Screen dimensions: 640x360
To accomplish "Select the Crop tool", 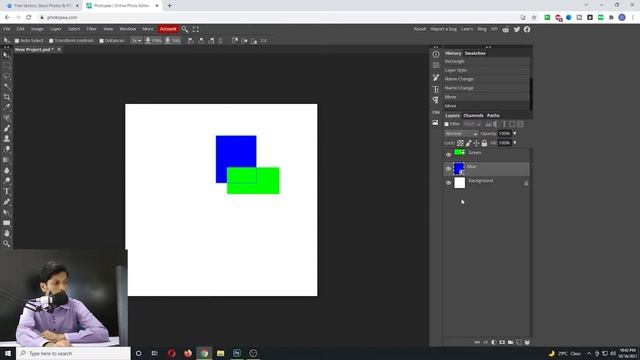I will tap(7, 97).
